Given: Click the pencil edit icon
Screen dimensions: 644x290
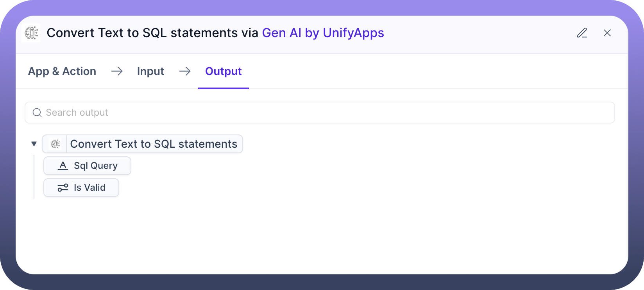Looking at the screenshot, I should (582, 33).
